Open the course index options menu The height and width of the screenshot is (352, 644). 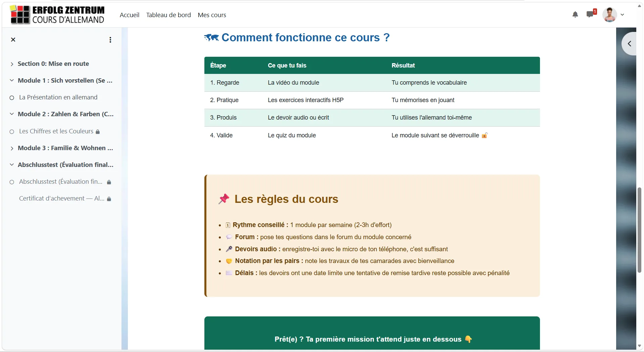pyautogui.click(x=110, y=40)
